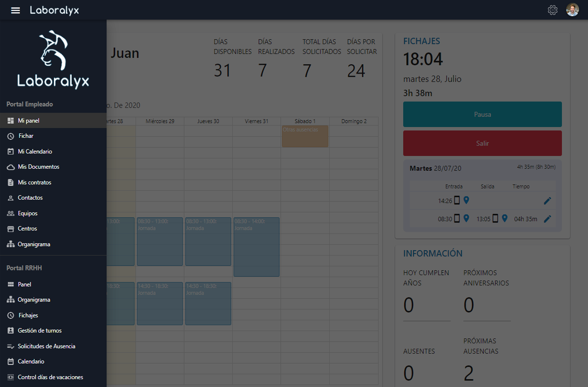The height and width of the screenshot is (387, 588).
Task: Click the Equipos group icon
Action: 10,213
